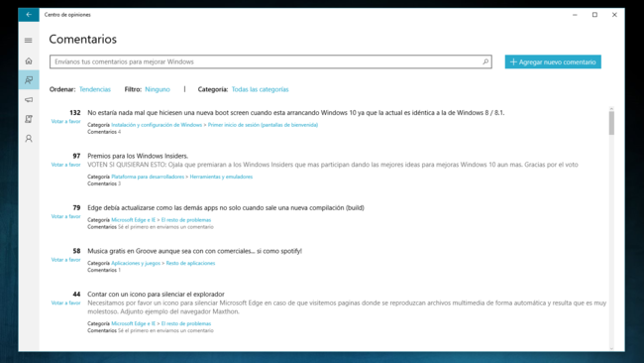Viewport: 644px width, 363px height.
Task: Open the Todas las categorías dropdown
Action: click(x=260, y=89)
